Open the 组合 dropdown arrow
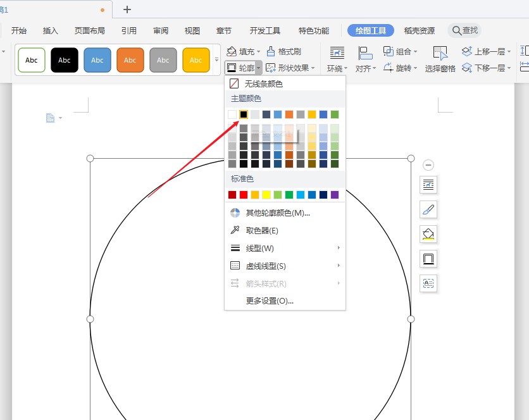 pos(415,52)
